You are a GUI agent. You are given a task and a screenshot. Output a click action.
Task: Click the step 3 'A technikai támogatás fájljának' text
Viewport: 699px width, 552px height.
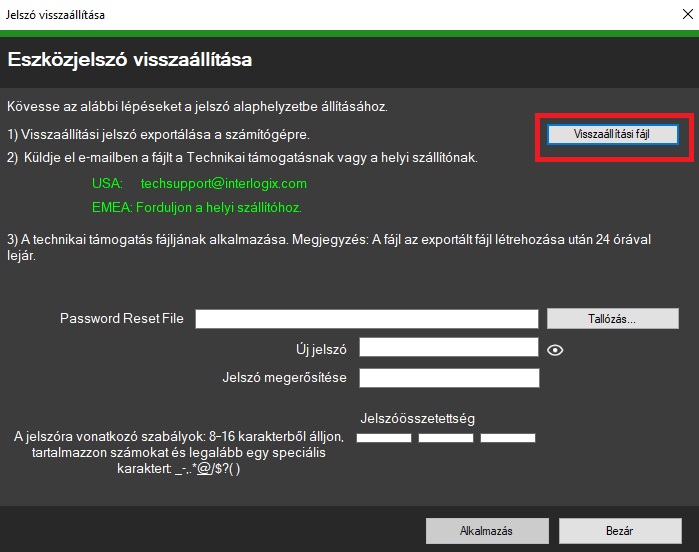tap(329, 247)
